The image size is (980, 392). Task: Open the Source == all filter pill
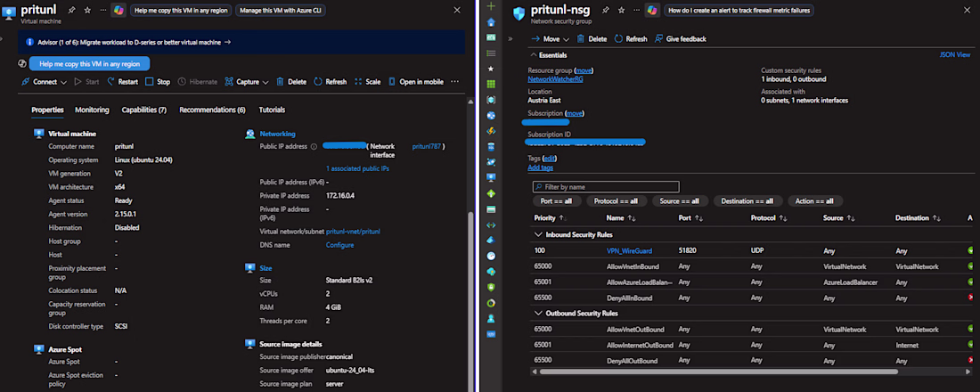(x=680, y=201)
